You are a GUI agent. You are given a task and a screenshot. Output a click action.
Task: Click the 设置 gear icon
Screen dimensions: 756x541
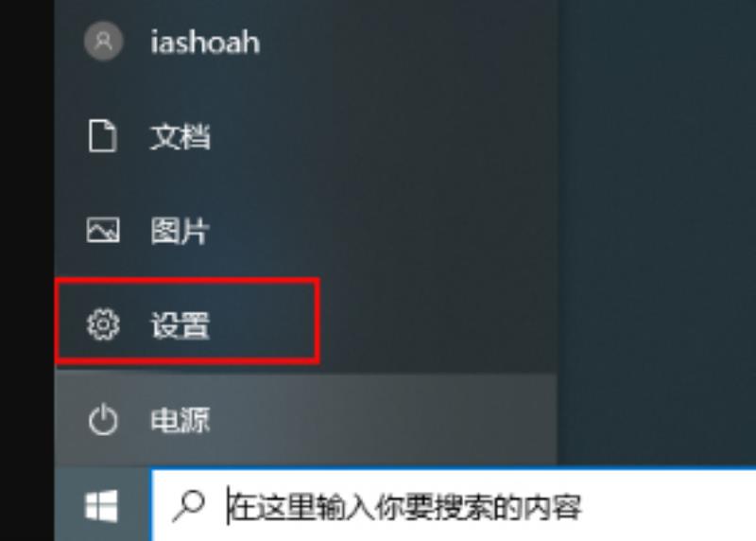103,324
